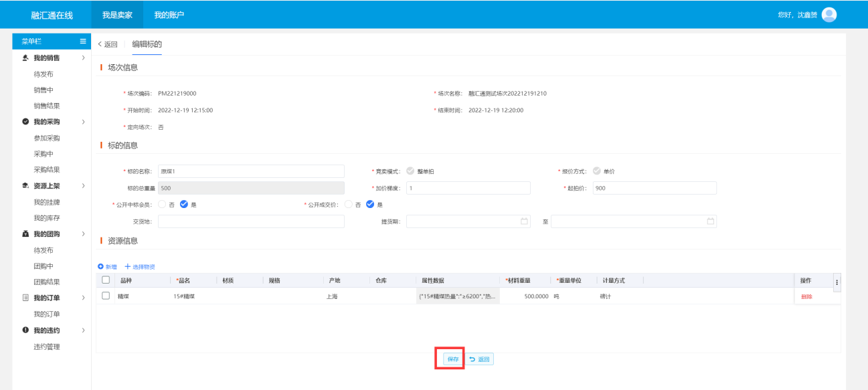Open 团购结果 in the sidebar

point(47,282)
